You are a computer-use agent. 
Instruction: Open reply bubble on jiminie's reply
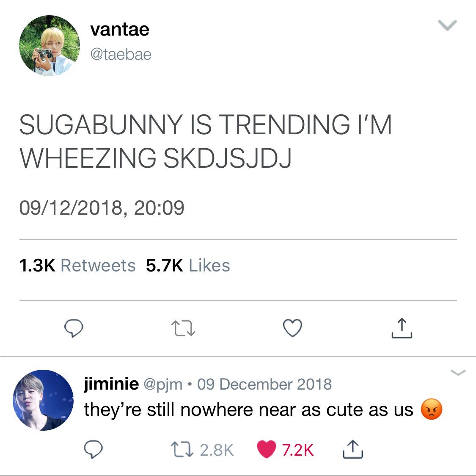[x=93, y=449]
